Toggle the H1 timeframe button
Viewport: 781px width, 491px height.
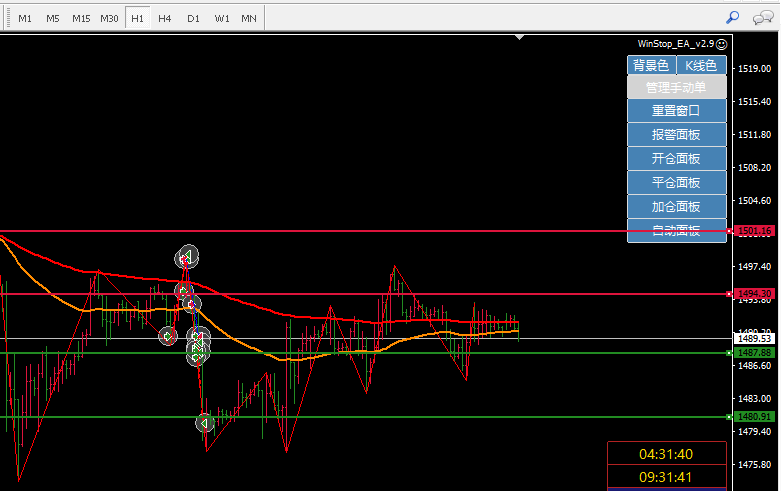pyautogui.click(x=137, y=18)
